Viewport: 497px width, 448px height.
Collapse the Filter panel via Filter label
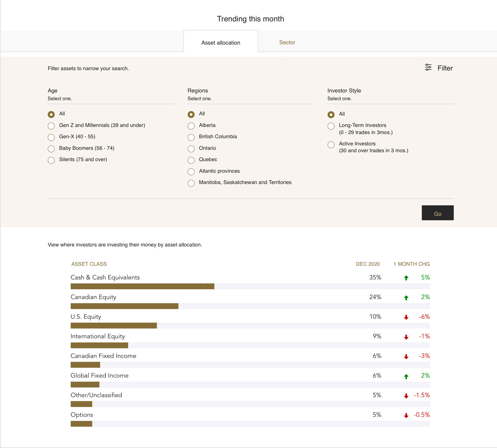point(445,68)
